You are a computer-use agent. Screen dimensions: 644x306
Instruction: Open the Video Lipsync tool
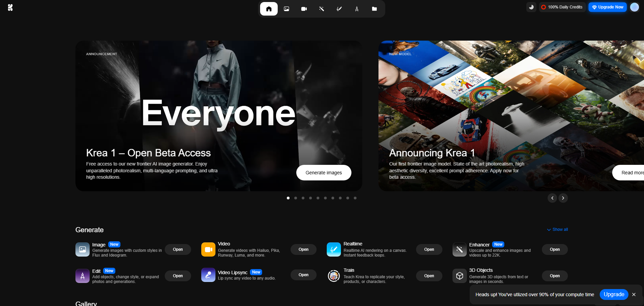(x=303, y=275)
